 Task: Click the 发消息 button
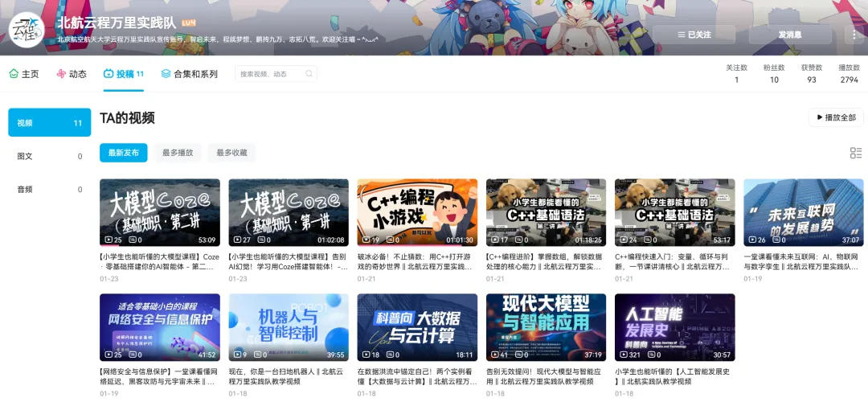(x=790, y=35)
